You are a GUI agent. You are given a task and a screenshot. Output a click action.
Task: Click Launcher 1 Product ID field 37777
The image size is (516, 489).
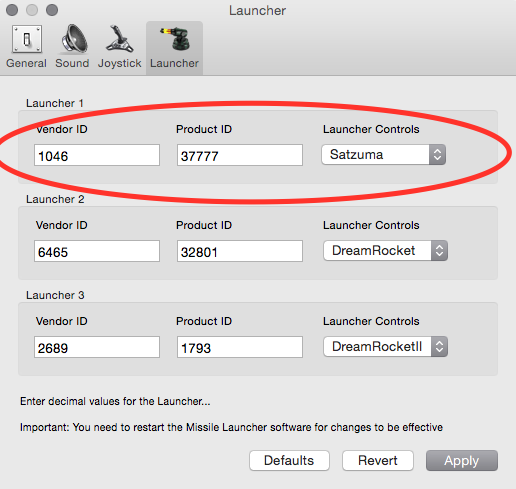pos(240,155)
